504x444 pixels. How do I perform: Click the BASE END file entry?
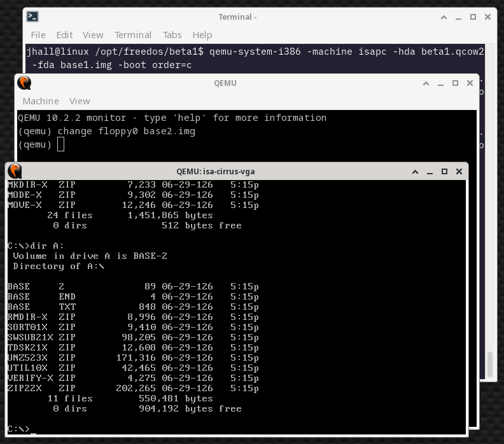[133, 296]
